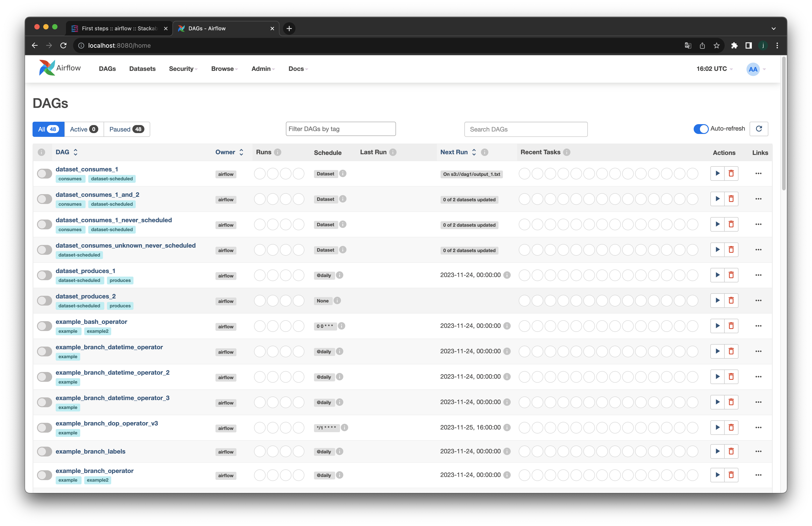Unpause the example_branch_labels DAG toggle
This screenshot has width=812, height=526.
[44, 452]
